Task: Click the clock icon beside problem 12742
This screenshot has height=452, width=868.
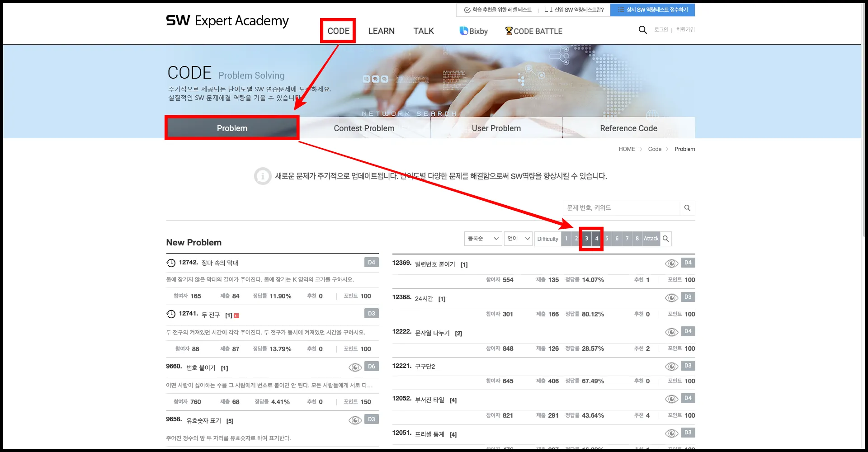Action: [x=171, y=263]
